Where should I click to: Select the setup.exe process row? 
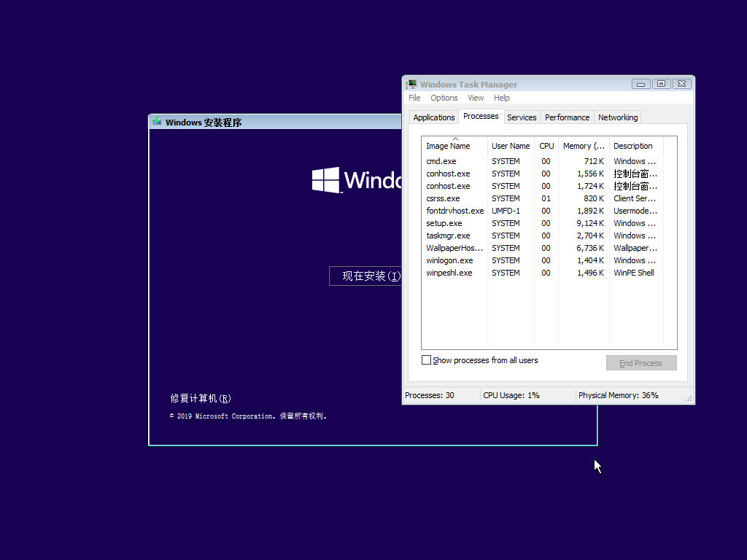point(542,223)
